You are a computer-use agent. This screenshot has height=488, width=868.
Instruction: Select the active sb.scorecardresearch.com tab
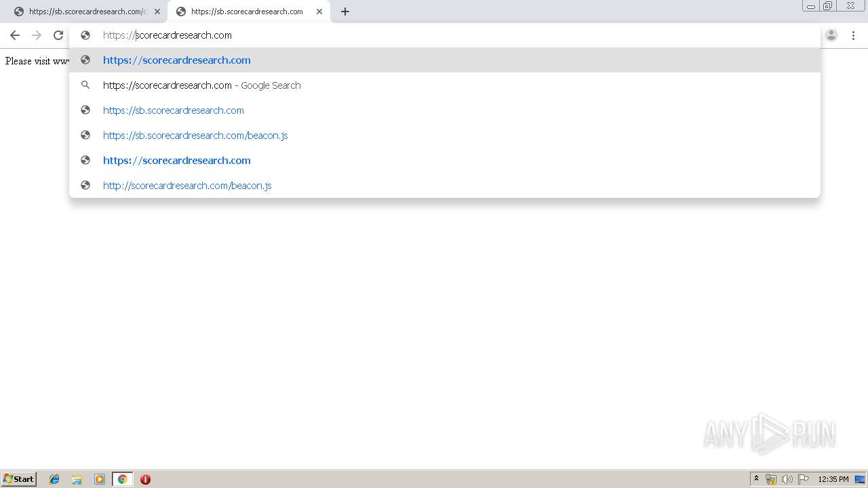coord(248,12)
